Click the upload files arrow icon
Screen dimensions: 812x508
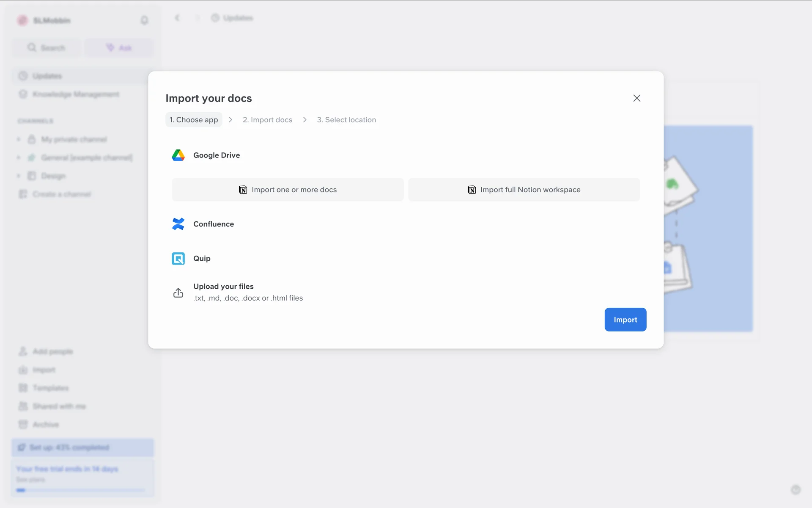pyautogui.click(x=178, y=293)
